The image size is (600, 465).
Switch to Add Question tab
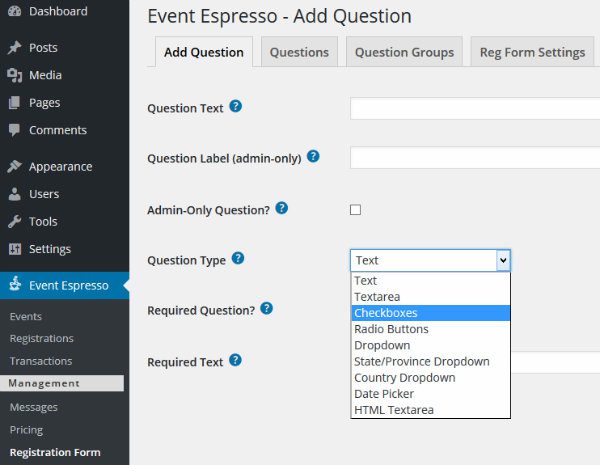pos(204,52)
